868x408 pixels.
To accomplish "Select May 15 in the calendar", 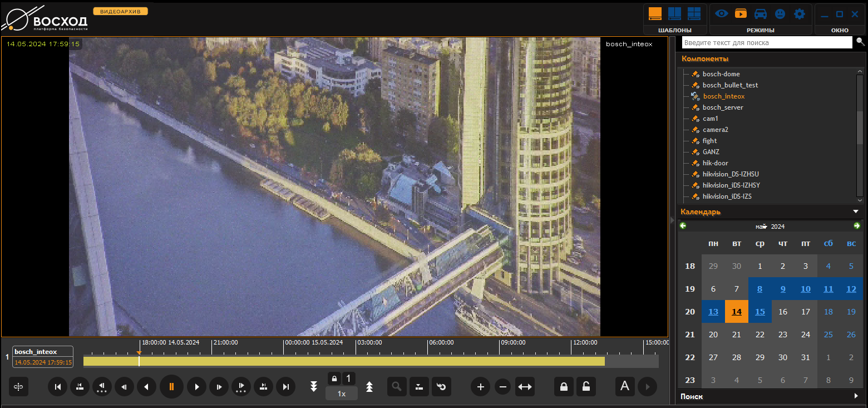I will click(759, 312).
